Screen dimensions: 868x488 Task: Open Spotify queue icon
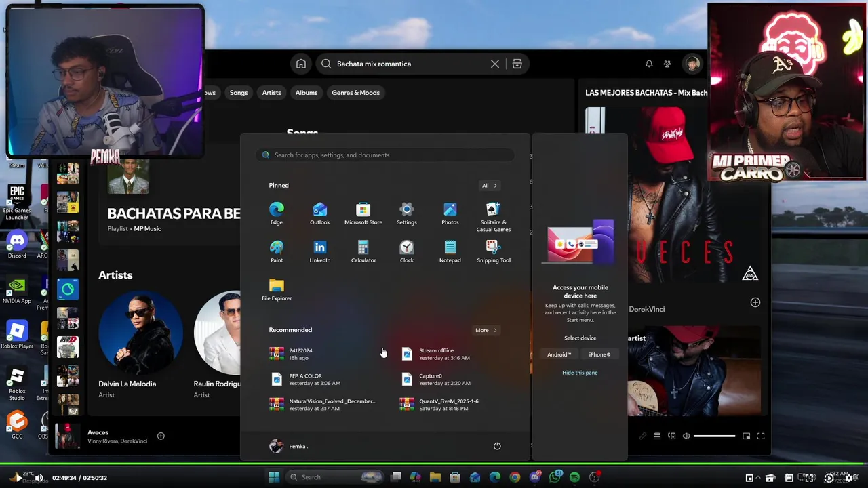657,436
